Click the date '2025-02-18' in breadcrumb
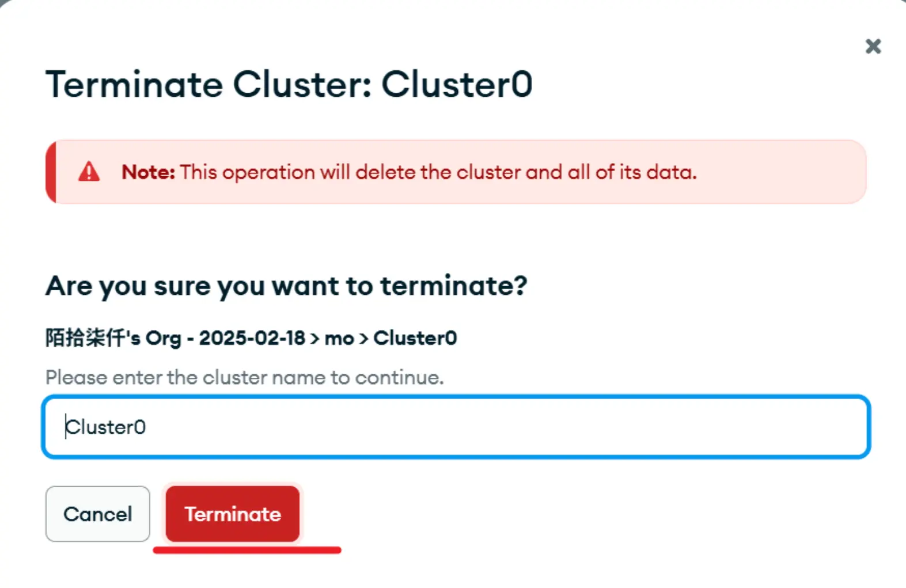906x588 pixels. [252, 338]
